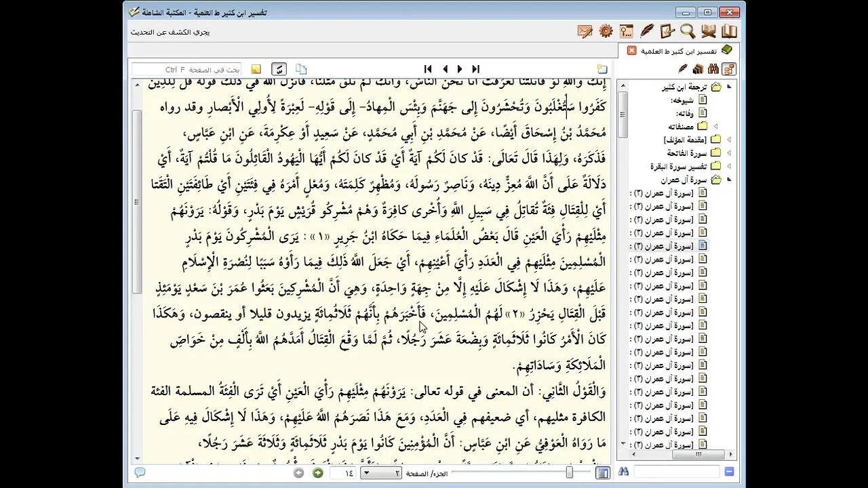Select the مصنفاته folder label
Screen dimensions: 868x488
pos(682,127)
